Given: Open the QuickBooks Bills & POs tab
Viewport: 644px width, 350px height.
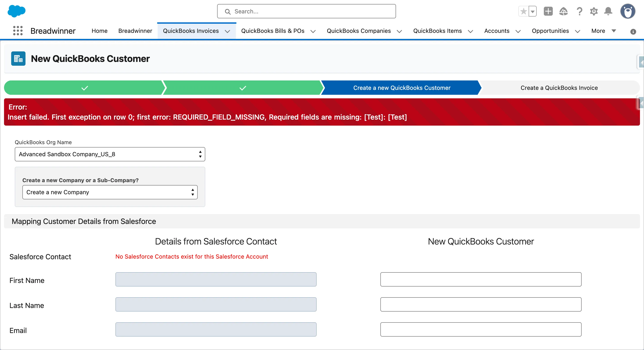Looking at the screenshot, I should click(273, 31).
